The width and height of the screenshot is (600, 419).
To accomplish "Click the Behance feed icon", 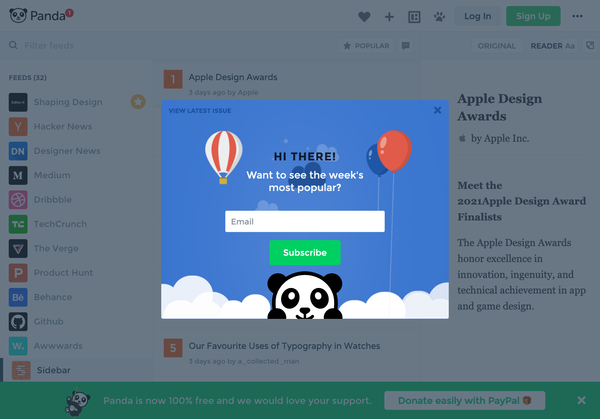I will (18, 297).
